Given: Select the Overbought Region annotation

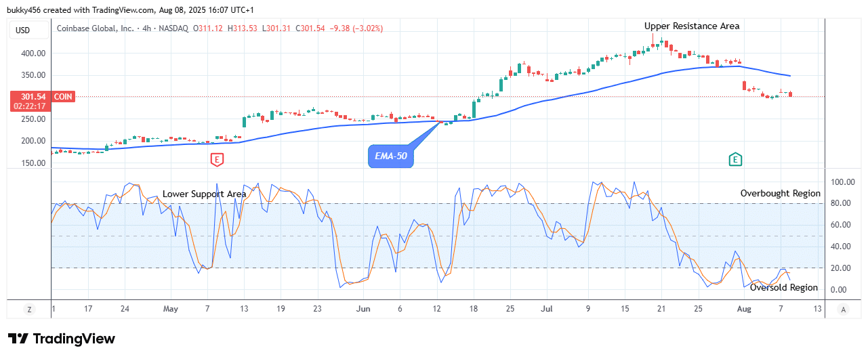Looking at the screenshot, I should coord(780,193).
